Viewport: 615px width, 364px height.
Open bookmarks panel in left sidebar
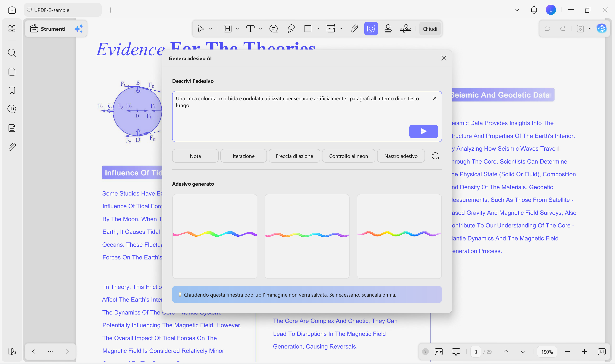tap(12, 90)
